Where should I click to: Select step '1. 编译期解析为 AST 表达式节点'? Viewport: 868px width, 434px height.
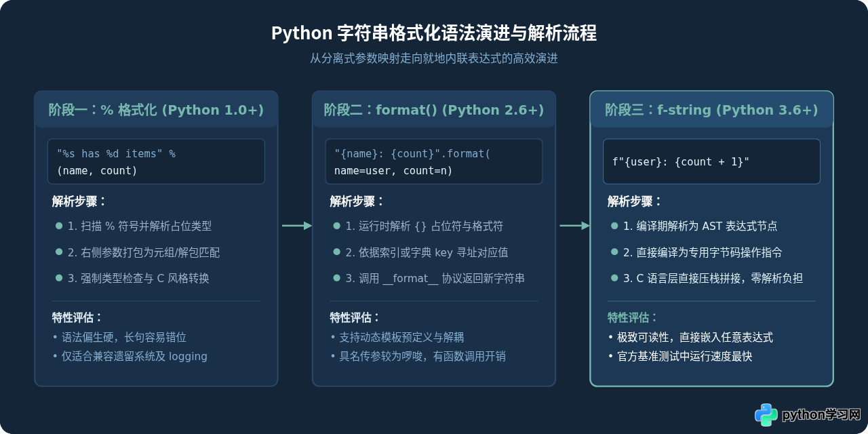pyautogui.click(x=700, y=226)
